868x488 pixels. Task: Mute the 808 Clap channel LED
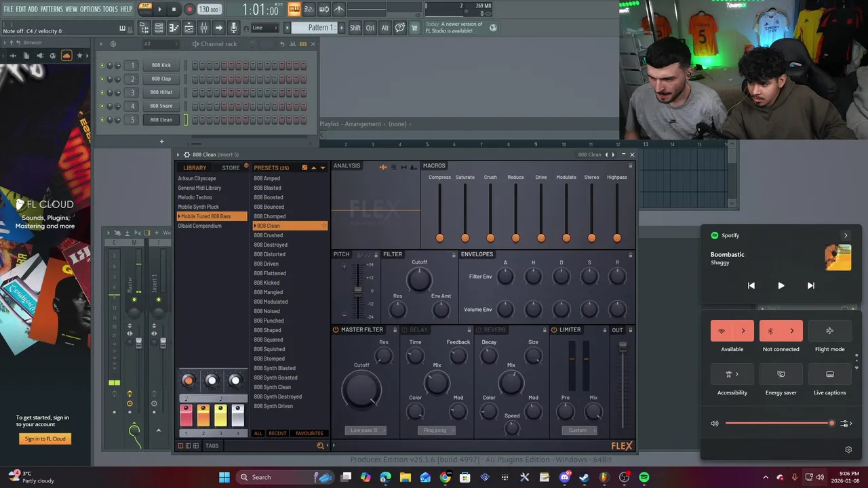point(102,79)
